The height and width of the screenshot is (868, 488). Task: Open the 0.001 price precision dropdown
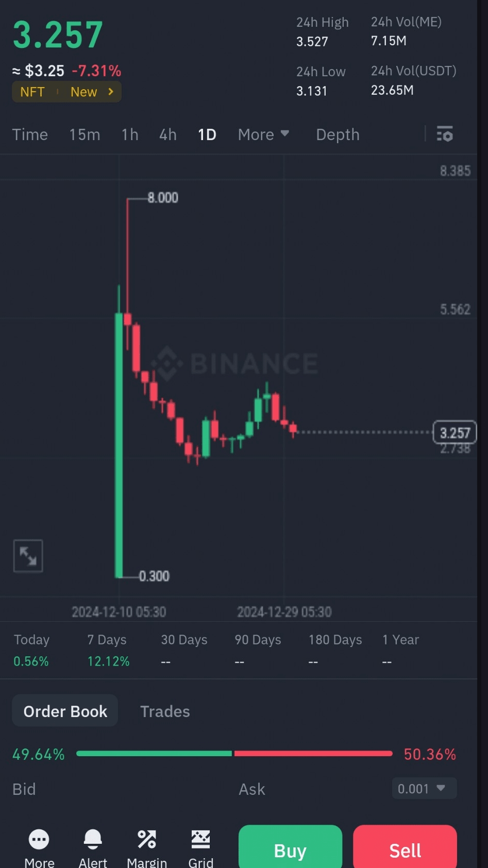click(424, 788)
